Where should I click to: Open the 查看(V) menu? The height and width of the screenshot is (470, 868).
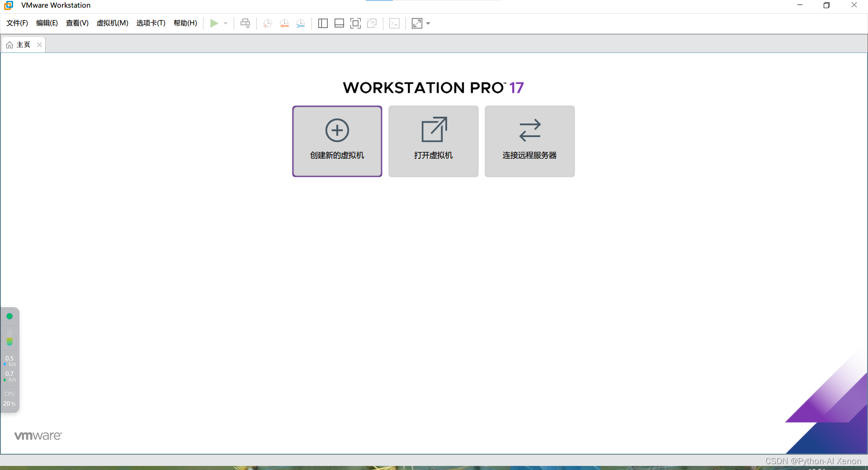point(77,23)
